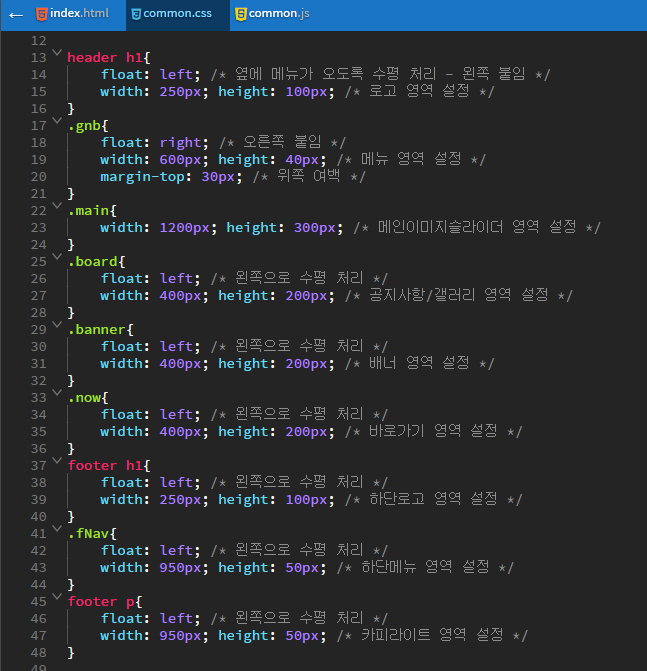
Task: Collapse the .main rule fold arrow
Action: point(57,206)
